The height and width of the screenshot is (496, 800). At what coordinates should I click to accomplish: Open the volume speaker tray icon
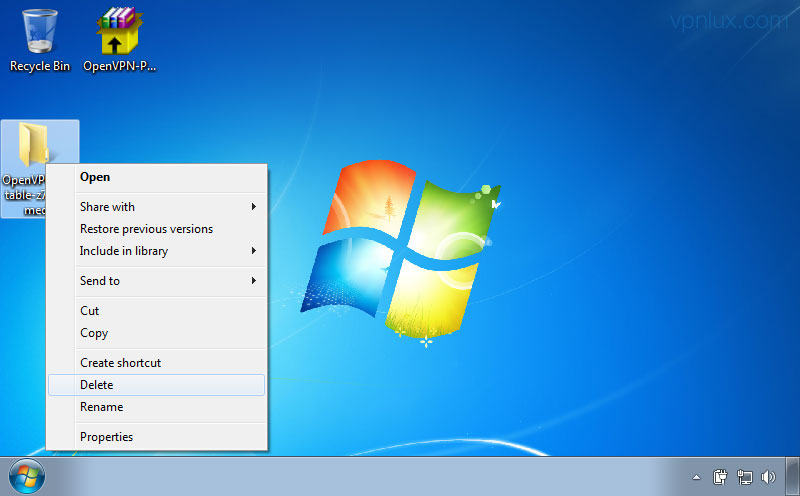[x=768, y=477]
